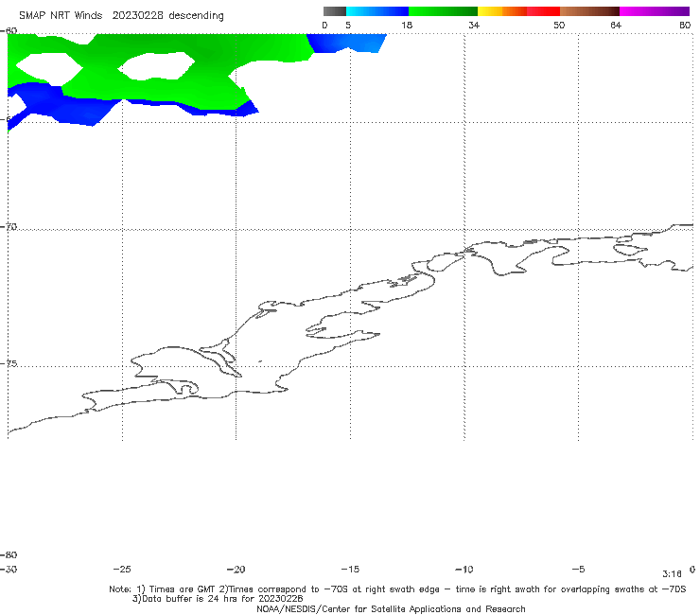This screenshot has height=615, width=700.
Task: Click the latitude label -75
Action: [x=9, y=364]
